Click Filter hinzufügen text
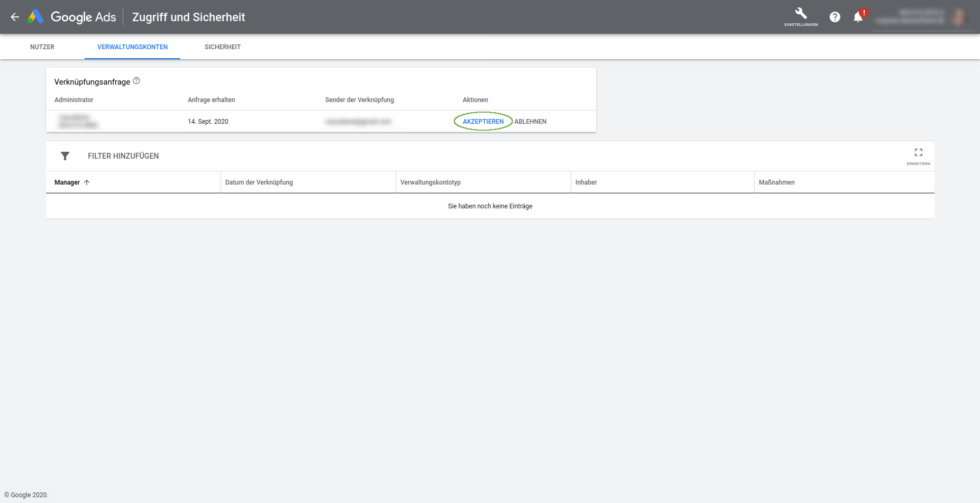 [123, 156]
